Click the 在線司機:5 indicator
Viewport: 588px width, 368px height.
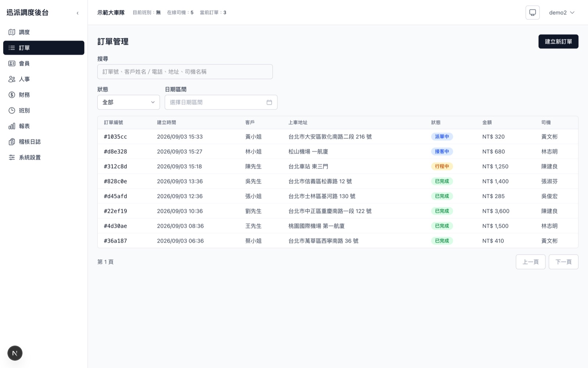[x=180, y=12]
